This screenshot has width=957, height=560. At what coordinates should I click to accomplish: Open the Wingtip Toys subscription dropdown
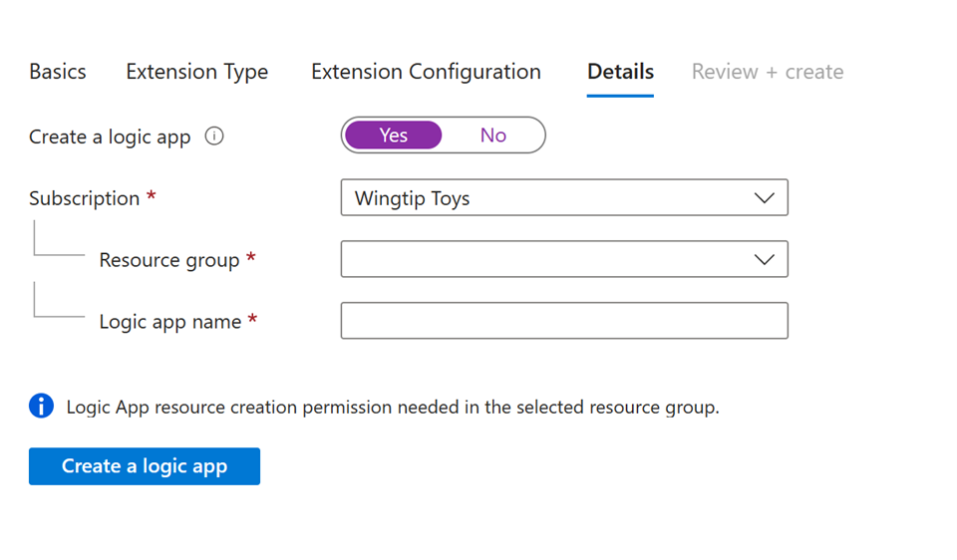pyautogui.click(x=563, y=198)
